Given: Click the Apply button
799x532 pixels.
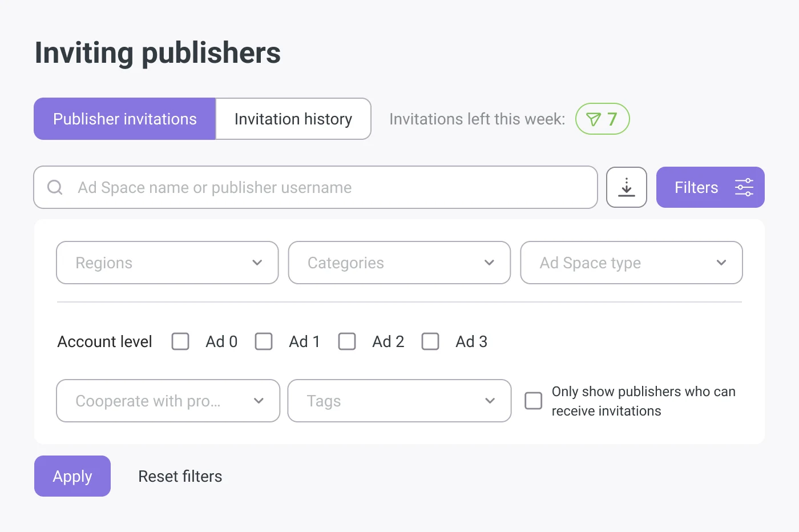Looking at the screenshot, I should point(72,476).
